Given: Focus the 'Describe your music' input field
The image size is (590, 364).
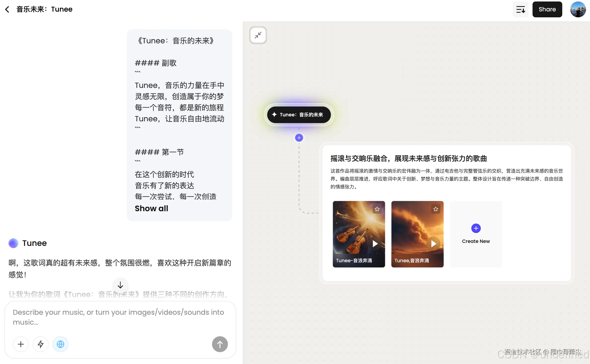Looking at the screenshot, I should coord(120,317).
